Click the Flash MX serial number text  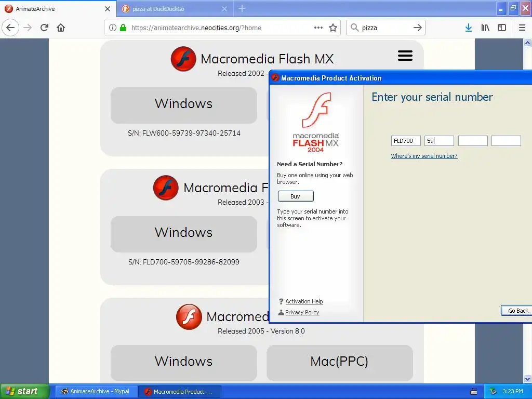pyautogui.click(x=184, y=133)
